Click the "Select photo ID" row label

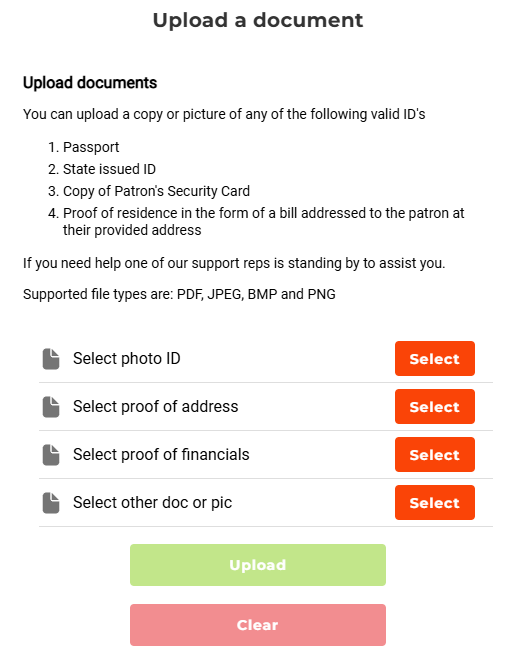pyautogui.click(x=127, y=359)
